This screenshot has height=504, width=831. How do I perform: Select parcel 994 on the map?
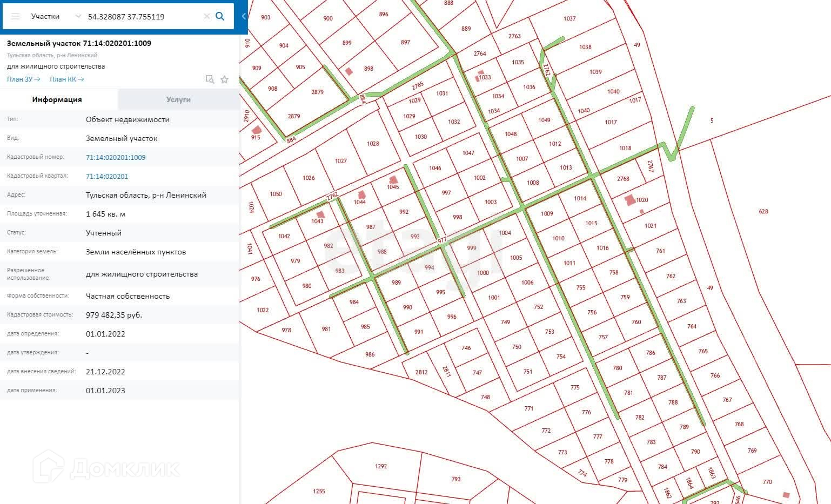(x=430, y=267)
